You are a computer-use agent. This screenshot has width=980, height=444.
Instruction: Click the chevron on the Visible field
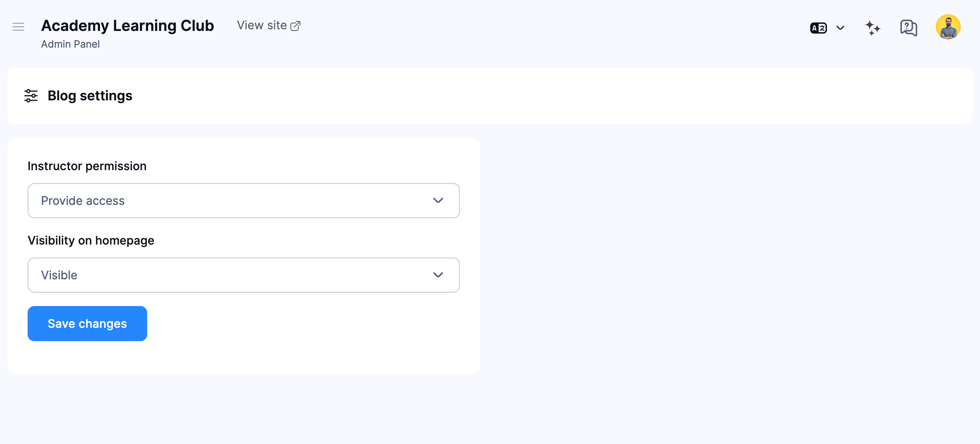pos(438,275)
